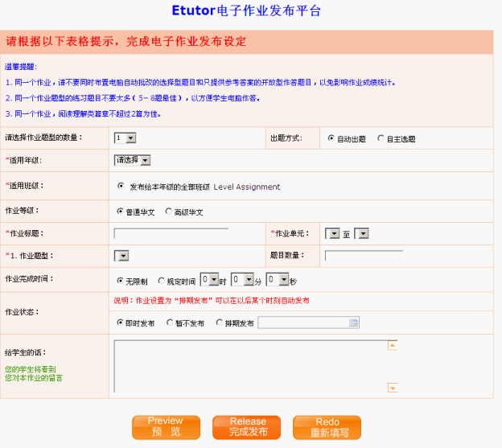502x448 pixels.
Task: Click the 作业完成时间 label
Action: click(x=29, y=279)
